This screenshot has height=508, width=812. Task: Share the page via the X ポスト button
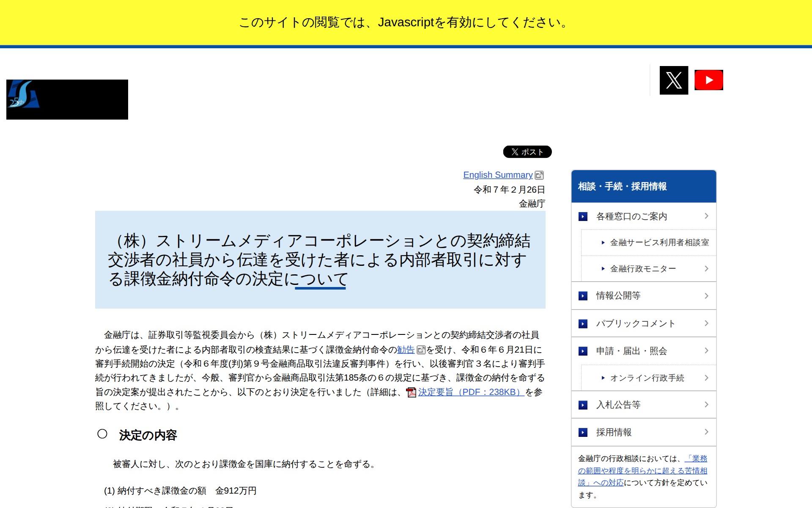(x=527, y=152)
